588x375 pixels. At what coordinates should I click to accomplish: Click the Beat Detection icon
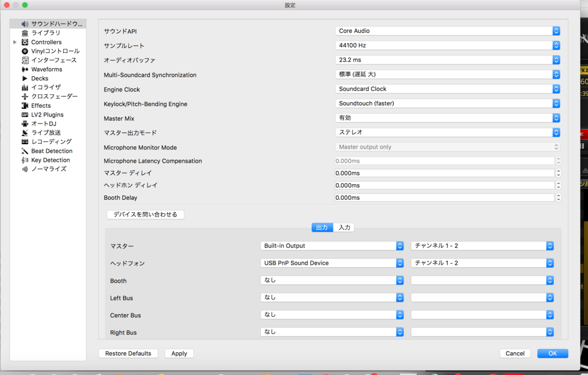25,151
